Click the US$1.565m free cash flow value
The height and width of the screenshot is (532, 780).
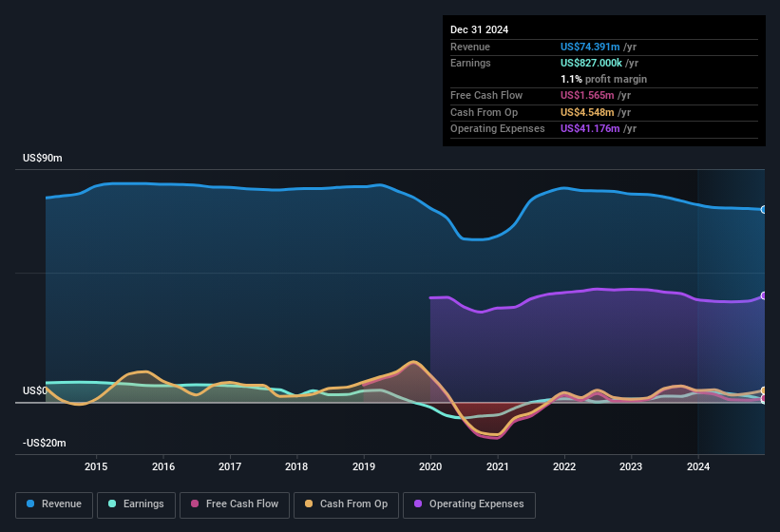[587, 95]
